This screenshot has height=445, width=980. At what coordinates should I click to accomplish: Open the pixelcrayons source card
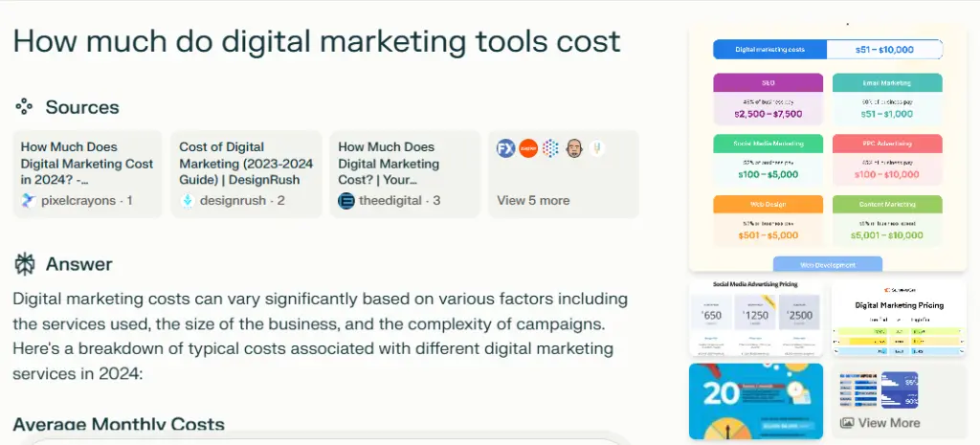click(x=87, y=174)
